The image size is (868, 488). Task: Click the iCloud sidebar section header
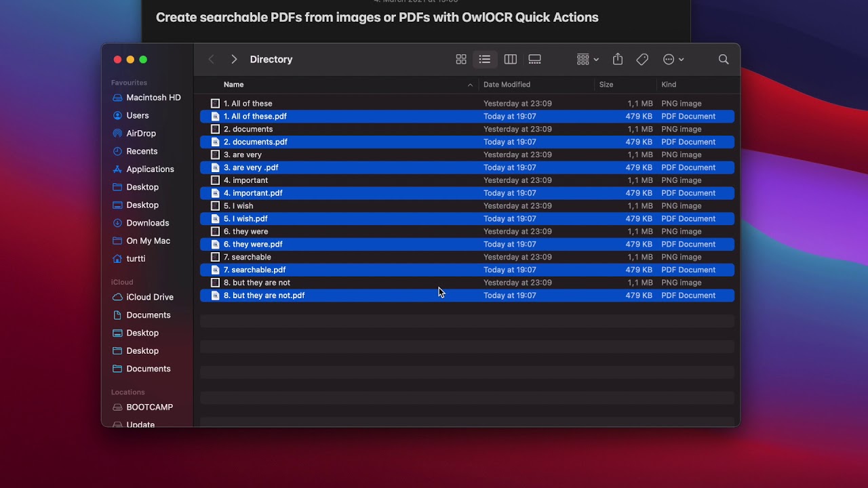coord(122,282)
